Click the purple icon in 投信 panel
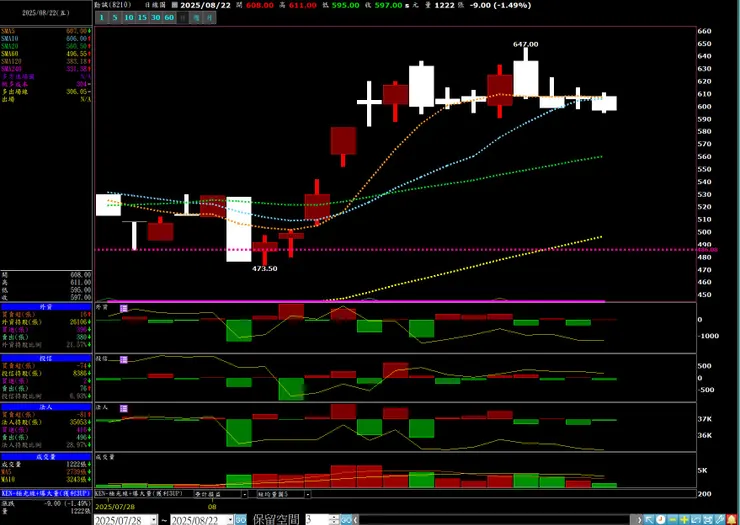 (x=124, y=360)
